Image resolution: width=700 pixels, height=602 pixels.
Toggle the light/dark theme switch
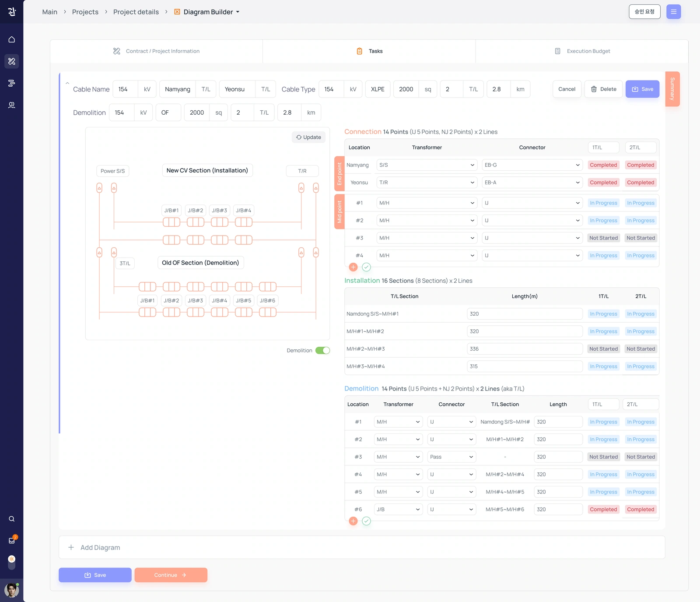pyautogui.click(x=12, y=562)
